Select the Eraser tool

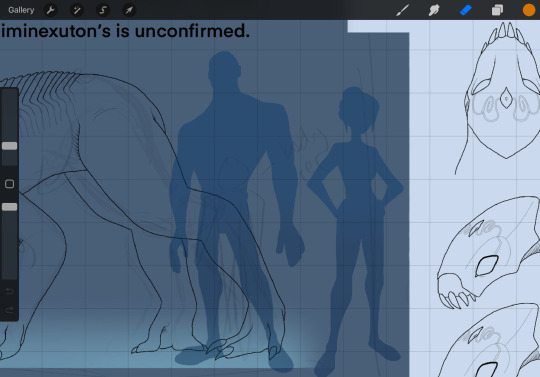click(x=466, y=10)
